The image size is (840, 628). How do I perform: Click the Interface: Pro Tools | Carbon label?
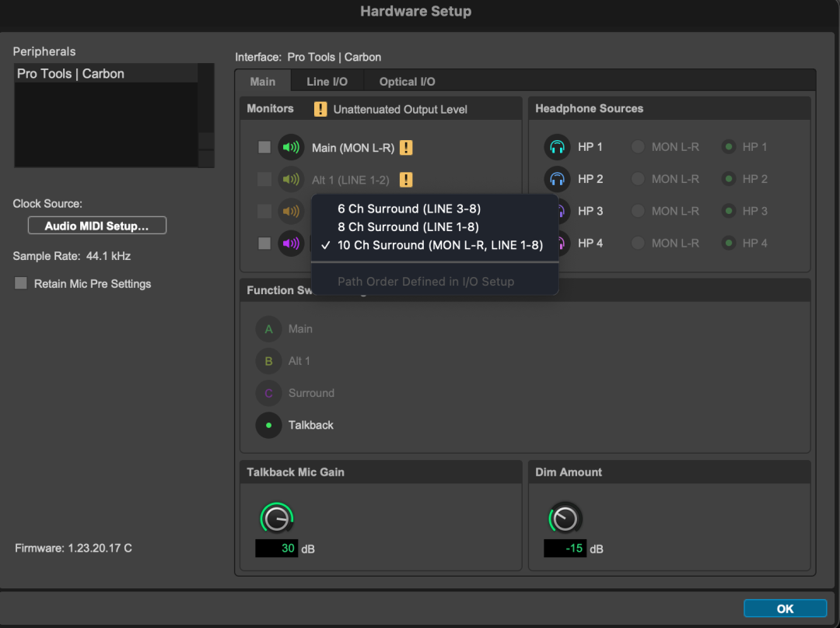[x=308, y=57]
